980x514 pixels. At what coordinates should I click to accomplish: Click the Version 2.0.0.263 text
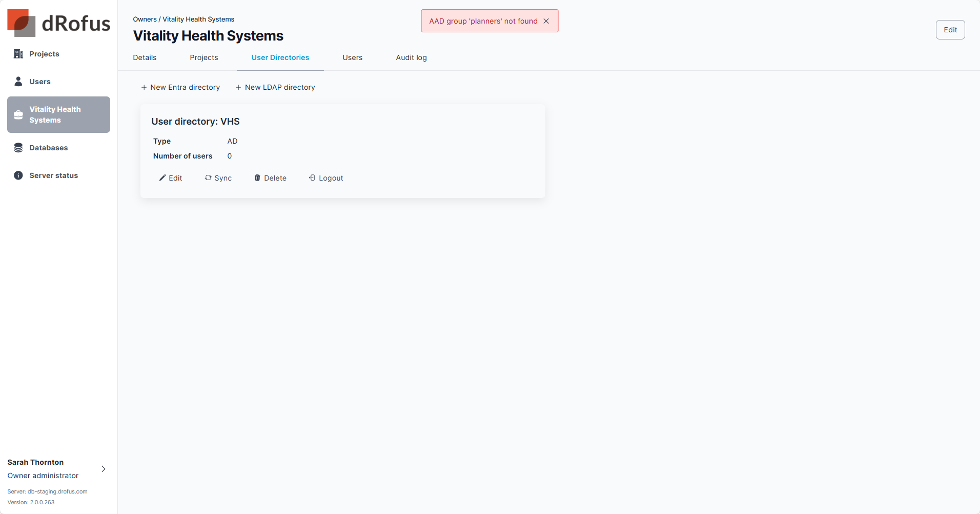31,502
